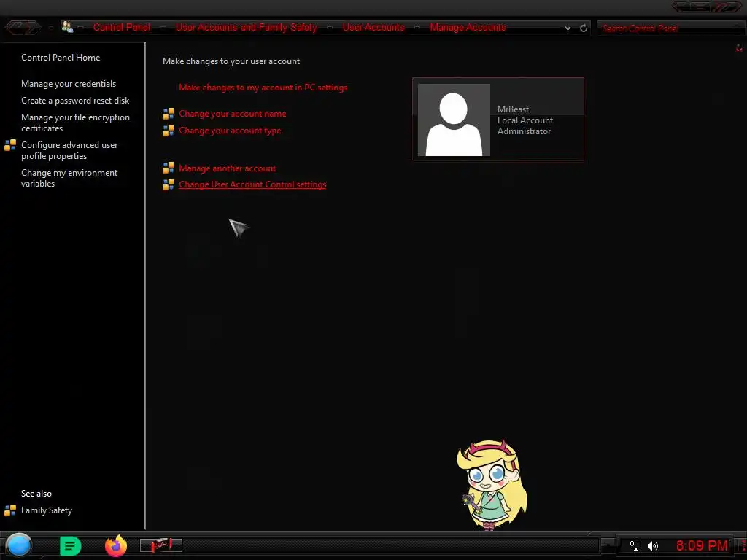The height and width of the screenshot is (560, 747).
Task: Open the network icon in system tray
Action: 635,546
